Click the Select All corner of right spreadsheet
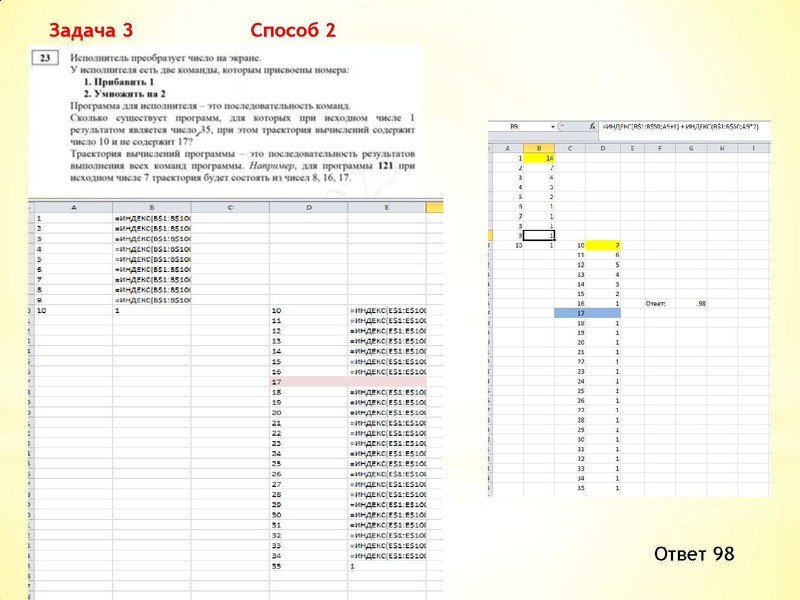 point(489,148)
